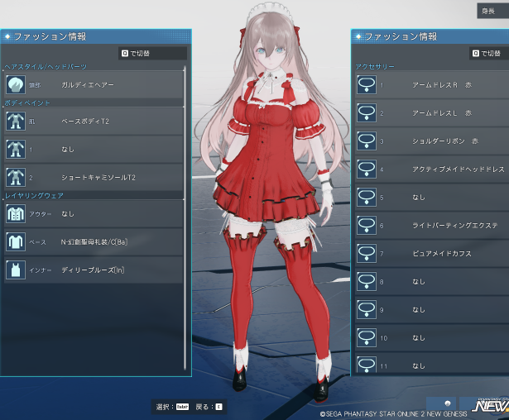
Task: Click the body paint 1 icon with なし
Action: 16,150
